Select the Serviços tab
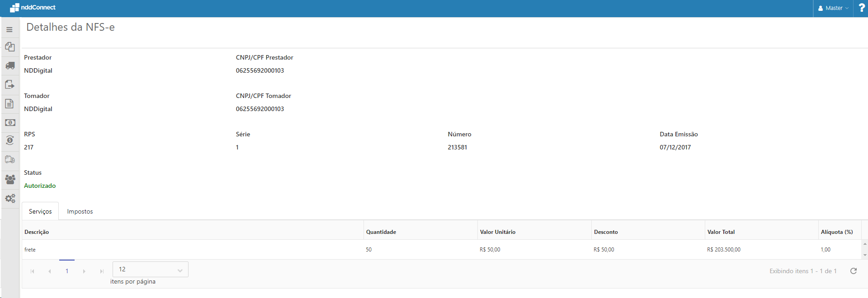This screenshot has width=868, height=298. coord(40,211)
